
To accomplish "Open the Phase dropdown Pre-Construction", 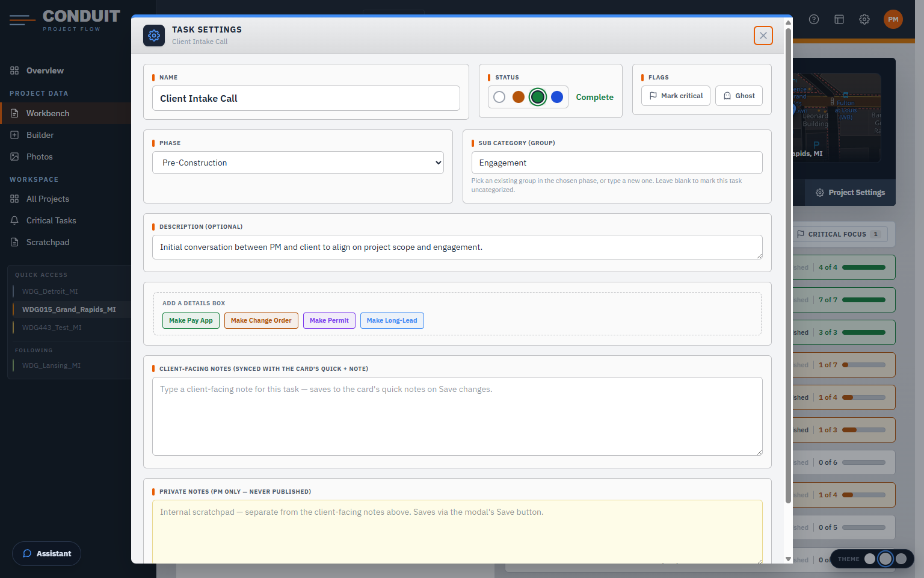I will point(298,163).
